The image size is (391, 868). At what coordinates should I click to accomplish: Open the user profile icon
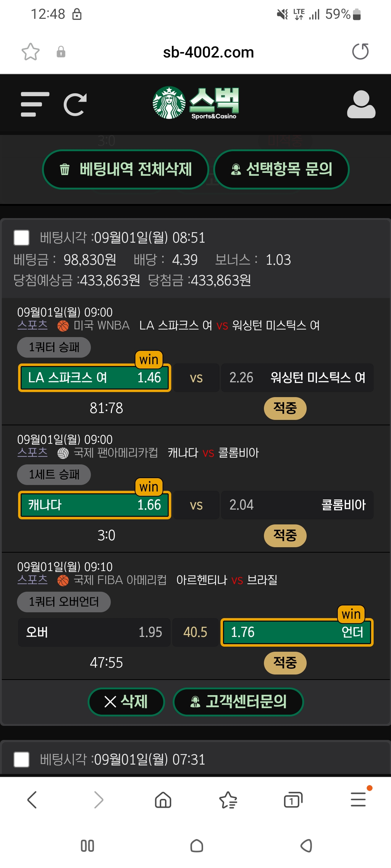tap(361, 105)
